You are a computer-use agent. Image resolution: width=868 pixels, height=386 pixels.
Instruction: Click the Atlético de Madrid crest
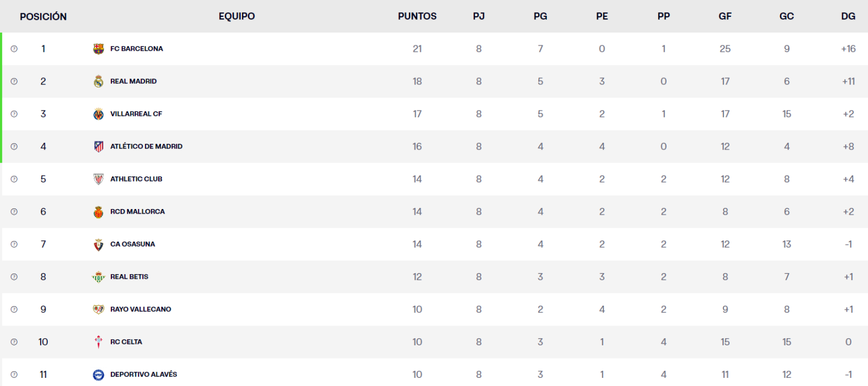pos(99,146)
